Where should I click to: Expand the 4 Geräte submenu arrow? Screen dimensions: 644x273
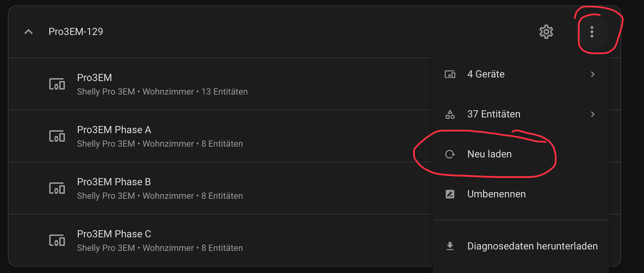click(x=593, y=74)
